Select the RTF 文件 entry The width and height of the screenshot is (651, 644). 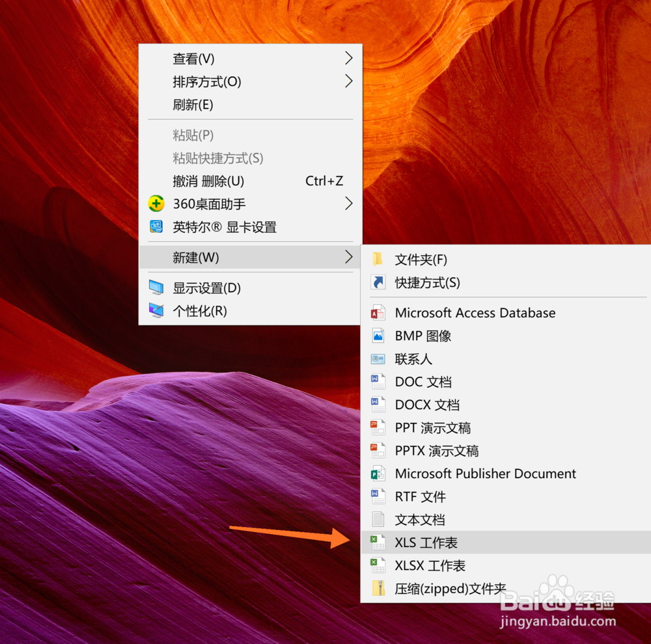pyautogui.click(x=420, y=496)
